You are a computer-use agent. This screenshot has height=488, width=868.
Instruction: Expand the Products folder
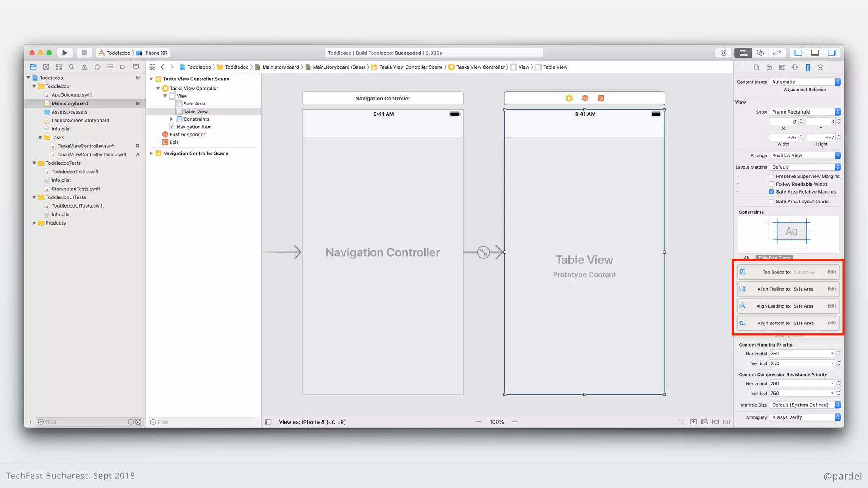tap(34, 223)
